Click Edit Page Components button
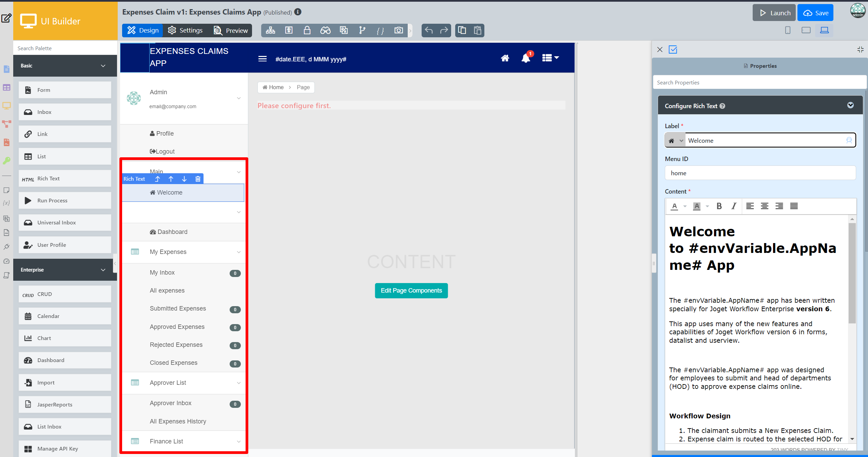 pyautogui.click(x=411, y=291)
